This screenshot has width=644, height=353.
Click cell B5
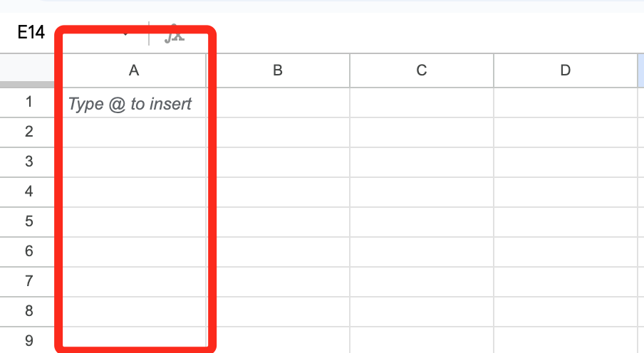click(278, 222)
